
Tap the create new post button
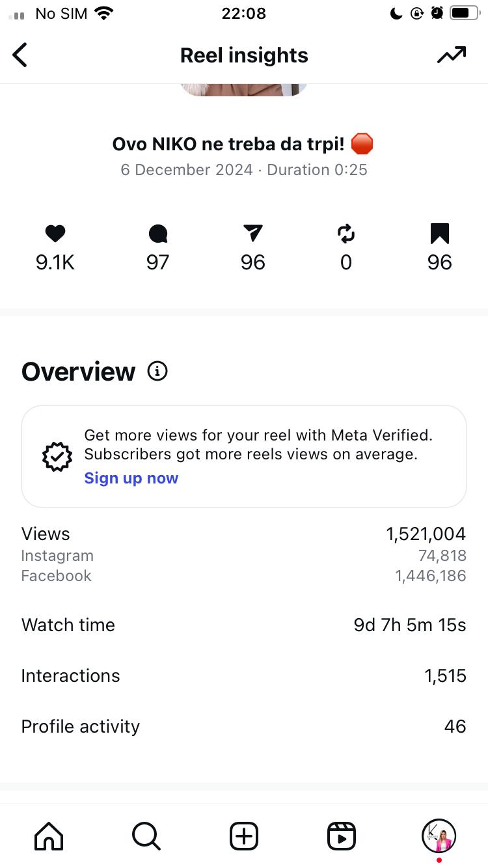tap(244, 835)
